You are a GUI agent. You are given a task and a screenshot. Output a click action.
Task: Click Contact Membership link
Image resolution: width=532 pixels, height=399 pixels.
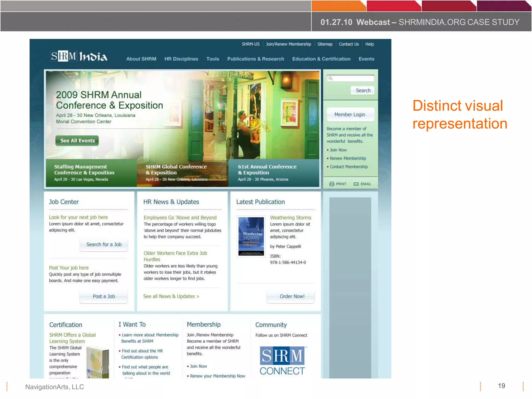pyautogui.click(x=349, y=167)
